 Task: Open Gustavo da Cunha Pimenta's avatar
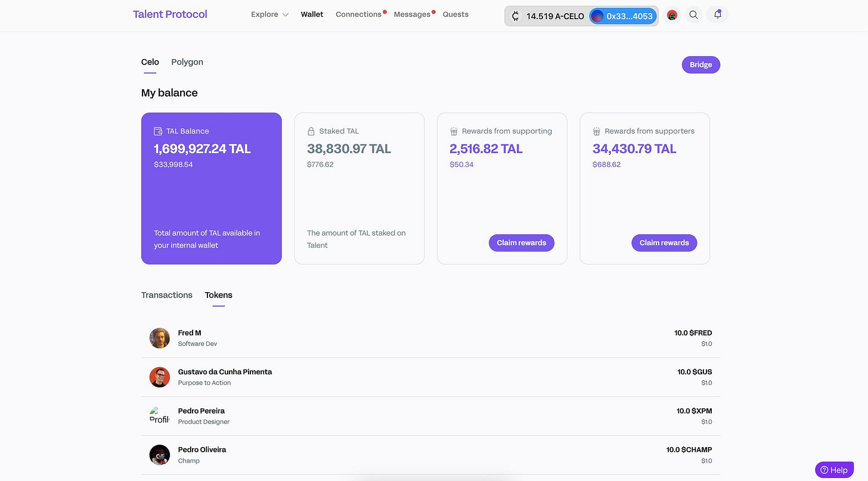tap(160, 377)
